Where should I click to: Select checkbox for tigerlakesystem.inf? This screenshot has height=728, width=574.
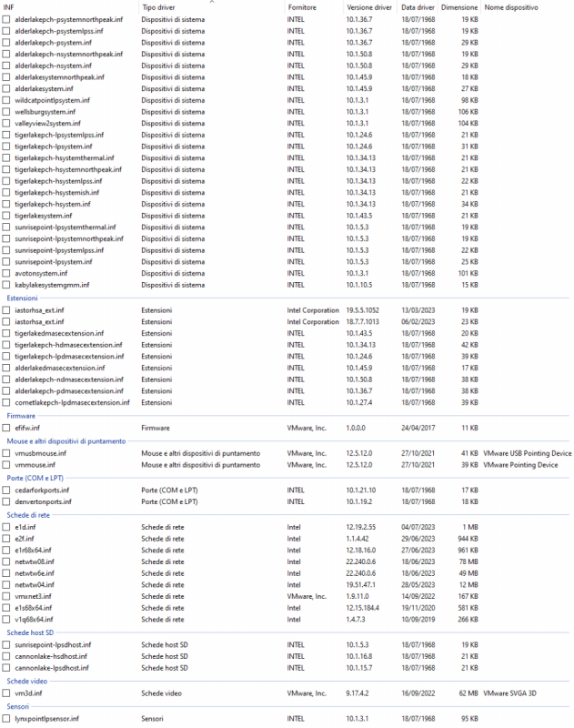coord(6,216)
